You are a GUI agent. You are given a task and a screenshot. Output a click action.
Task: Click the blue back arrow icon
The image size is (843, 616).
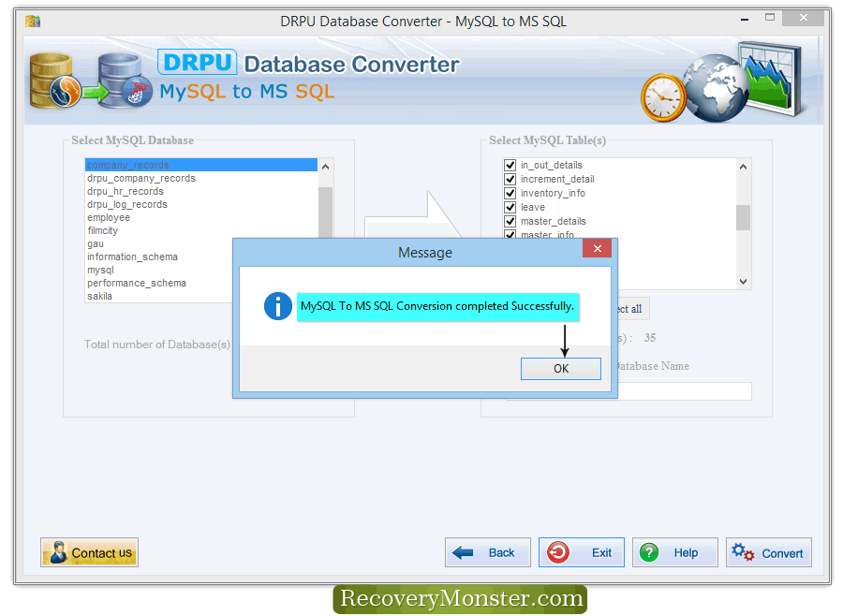pyautogui.click(x=463, y=552)
